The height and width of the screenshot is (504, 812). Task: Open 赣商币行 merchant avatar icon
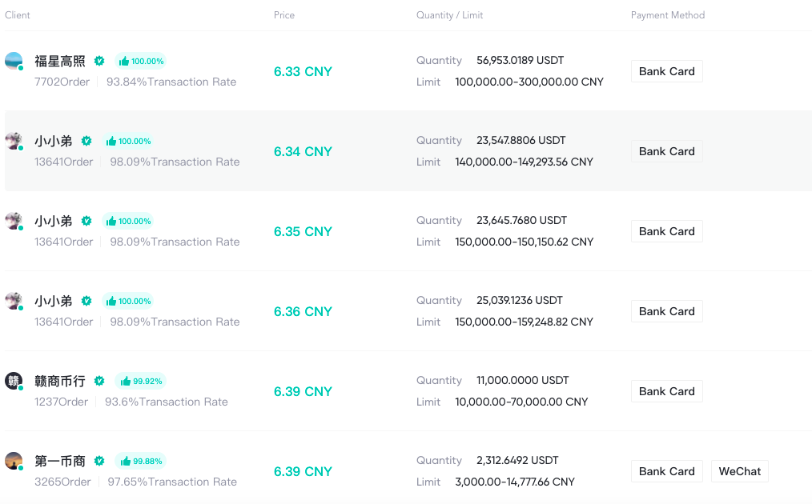coord(14,381)
